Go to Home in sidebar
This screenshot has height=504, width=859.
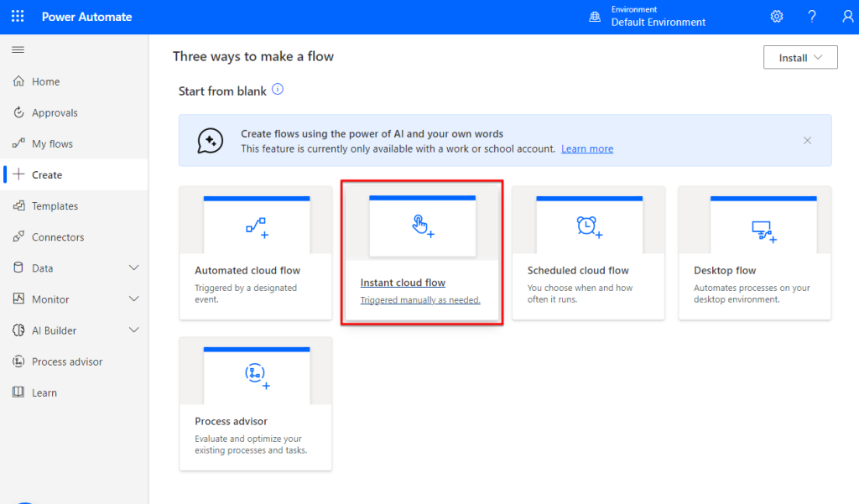(74, 81)
